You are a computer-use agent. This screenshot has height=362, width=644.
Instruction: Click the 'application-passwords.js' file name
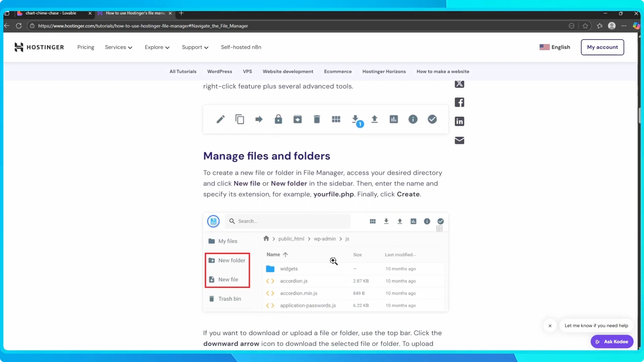click(x=308, y=306)
